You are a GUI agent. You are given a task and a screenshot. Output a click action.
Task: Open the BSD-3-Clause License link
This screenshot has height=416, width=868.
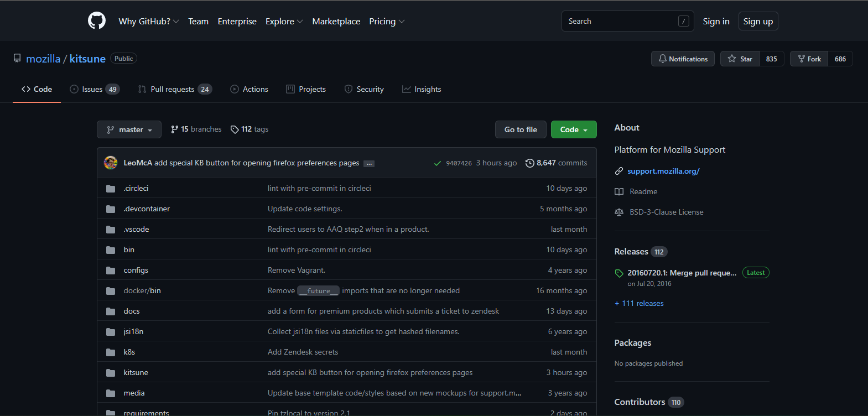[667, 212]
